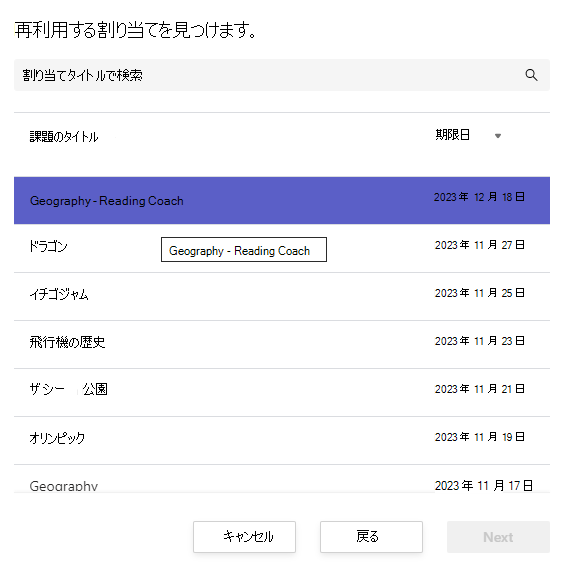Select the Geography assignment dated 11月17日
The image size is (569, 566).
[282, 479]
